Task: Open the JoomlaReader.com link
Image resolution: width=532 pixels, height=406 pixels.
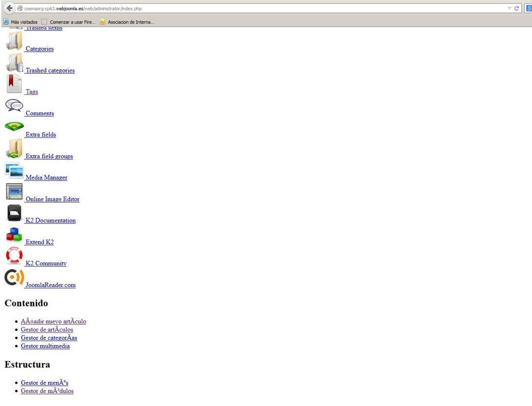Action: tap(51, 285)
